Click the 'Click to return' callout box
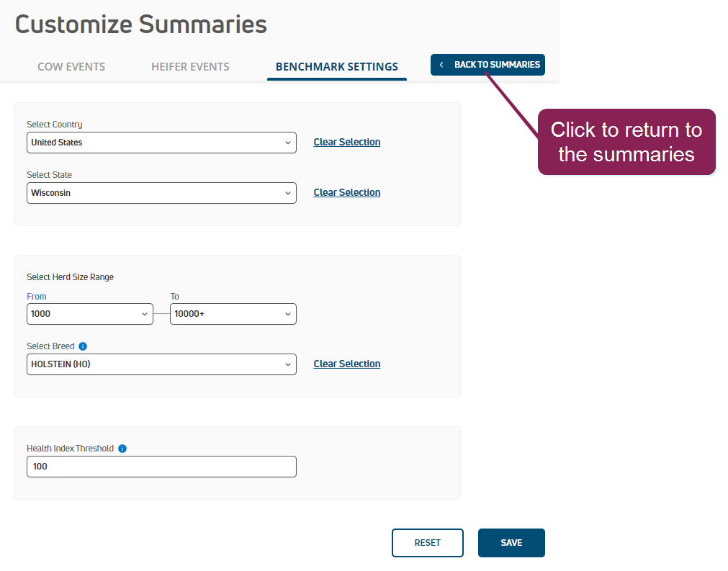 [x=626, y=142]
